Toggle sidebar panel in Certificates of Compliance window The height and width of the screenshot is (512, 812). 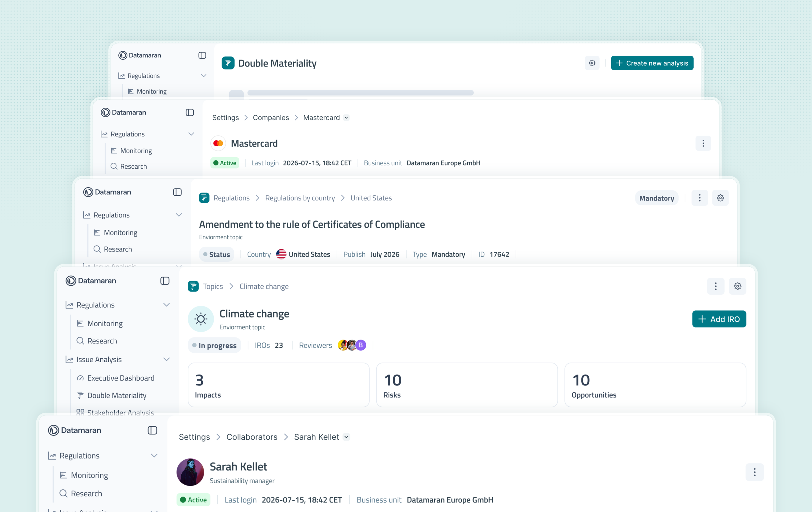177,192
